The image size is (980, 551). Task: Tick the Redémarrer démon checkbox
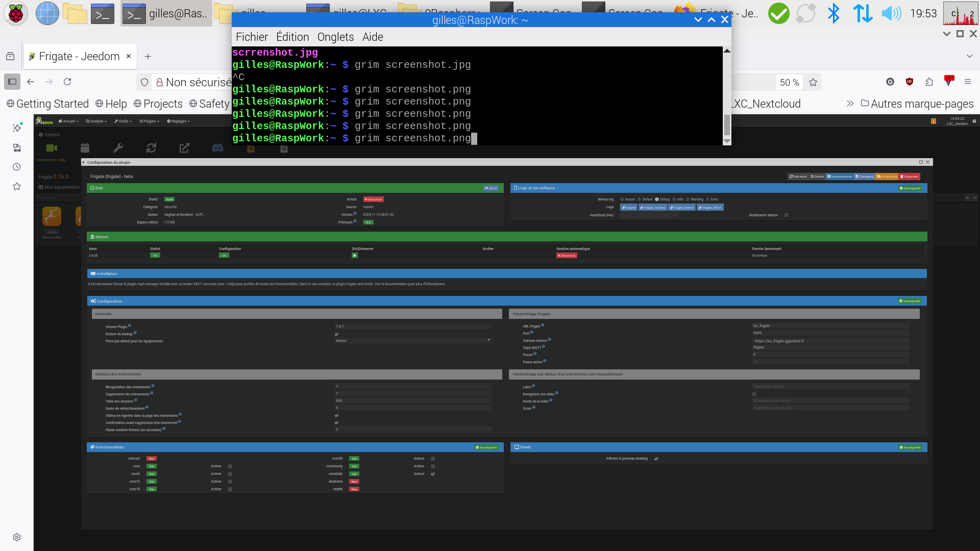tap(786, 215)
